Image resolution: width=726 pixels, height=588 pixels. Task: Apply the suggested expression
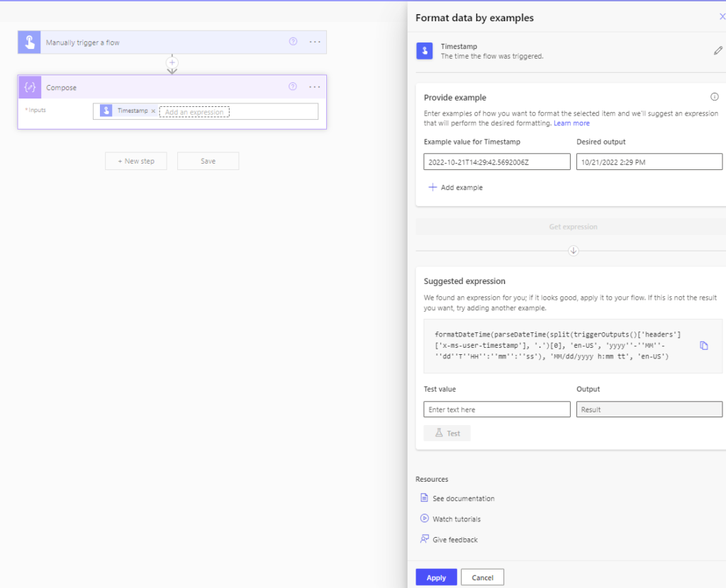436,577
